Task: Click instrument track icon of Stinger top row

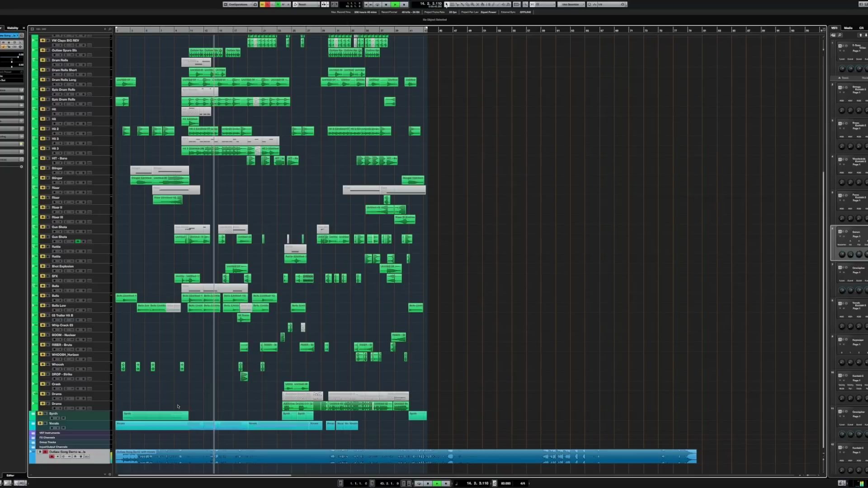Action: click(35, 168)
